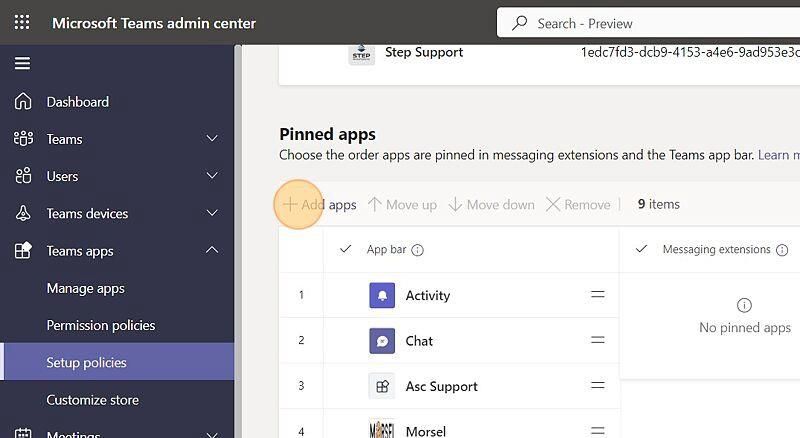Click Move down button
The image size is (800, 438).
click(491, 205)
